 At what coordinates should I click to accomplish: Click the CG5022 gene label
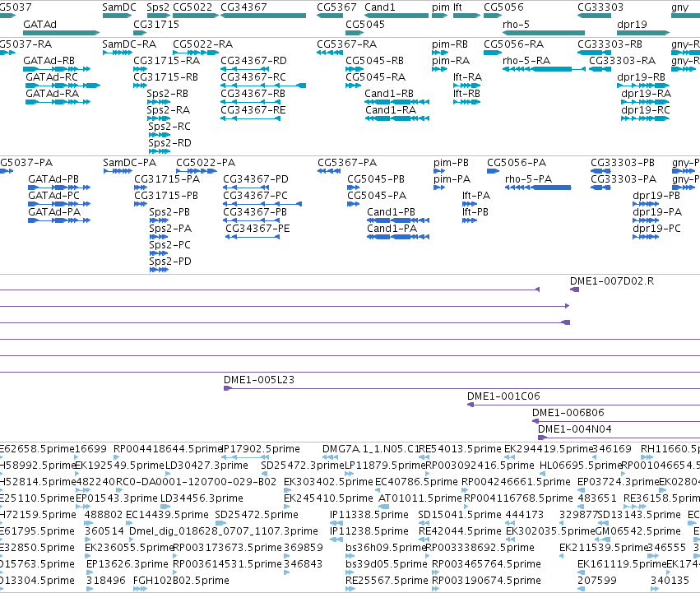click(192, 7)
